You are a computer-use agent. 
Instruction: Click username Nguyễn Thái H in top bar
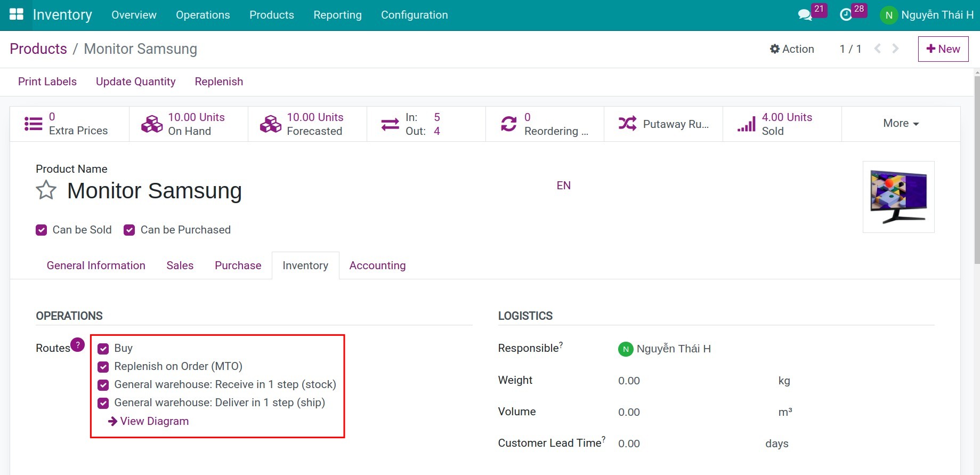[x=937, y=15]
